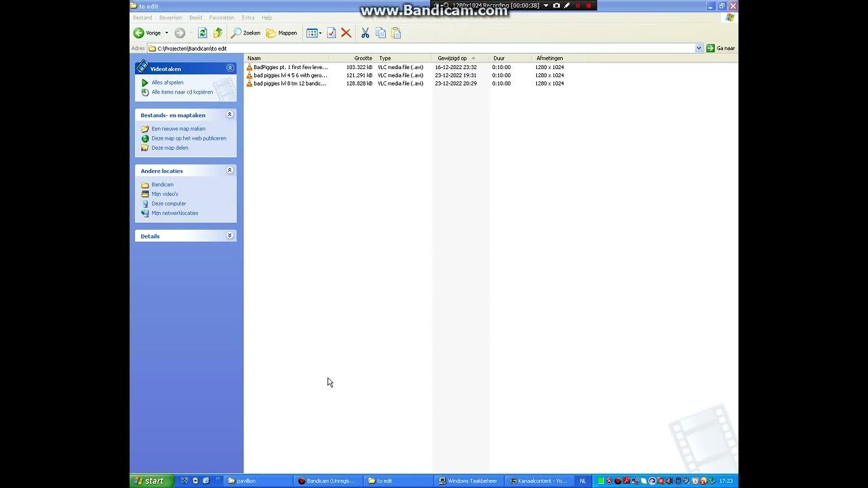Open the Help menu
The width and height of the screenshot is (868, 488).
tap(267, 18)
